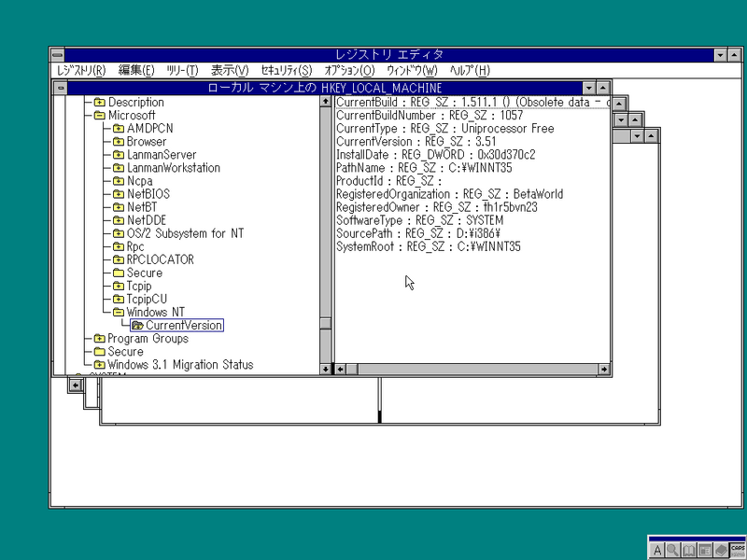Maximize the HKEY_LOCAL_MACHINE child window
Viewport: 747px width, 560px height.
click(x=603, y=88)
